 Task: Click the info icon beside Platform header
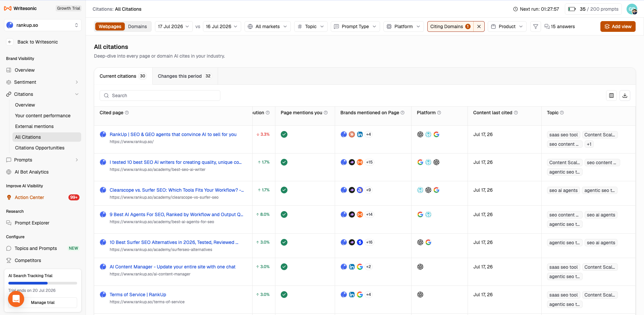point(439,113)
